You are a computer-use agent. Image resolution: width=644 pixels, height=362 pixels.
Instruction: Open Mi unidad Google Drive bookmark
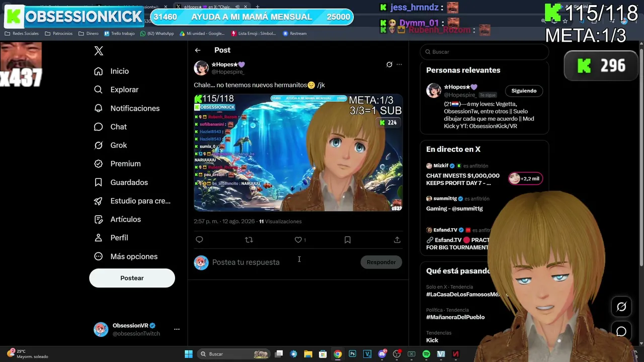click(x=202, y=34)
